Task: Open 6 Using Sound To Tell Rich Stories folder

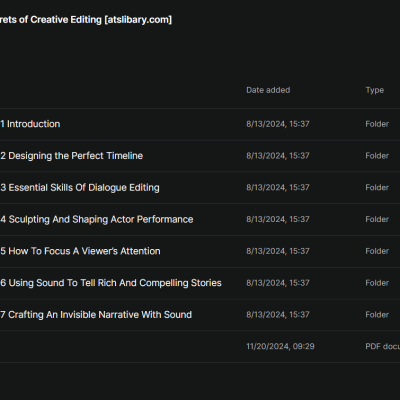Action: click(111, 283)
